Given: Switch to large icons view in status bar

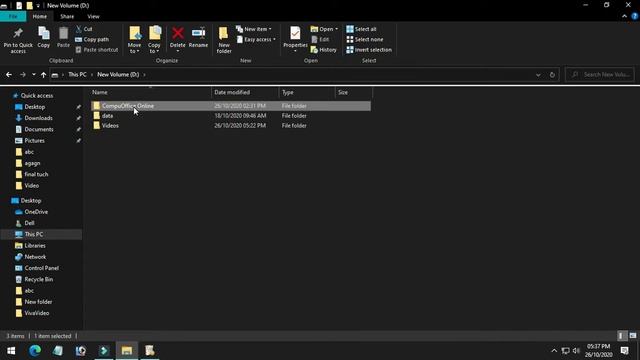Looking at the screenshot, I should coord(633,336).
